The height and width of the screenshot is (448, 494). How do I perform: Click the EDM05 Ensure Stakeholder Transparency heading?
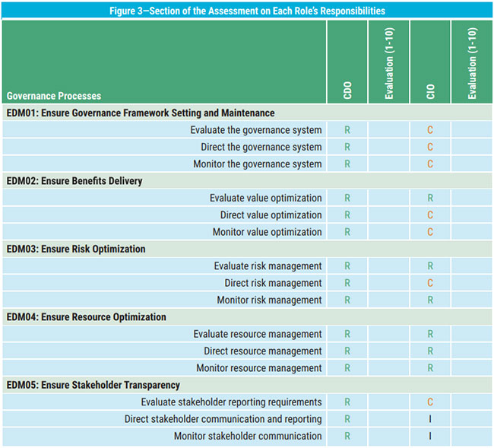(93, 385)
